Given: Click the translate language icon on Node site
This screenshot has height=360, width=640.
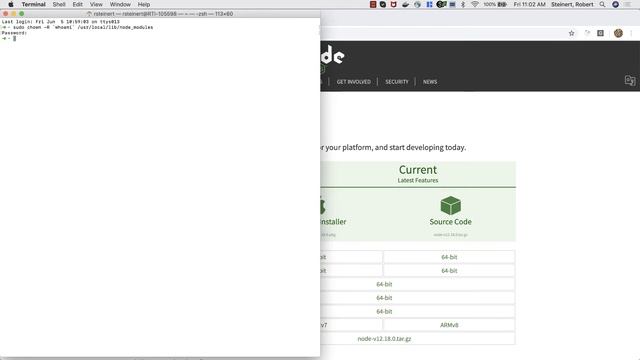Looking at the screenshot, I should [630, 80].
